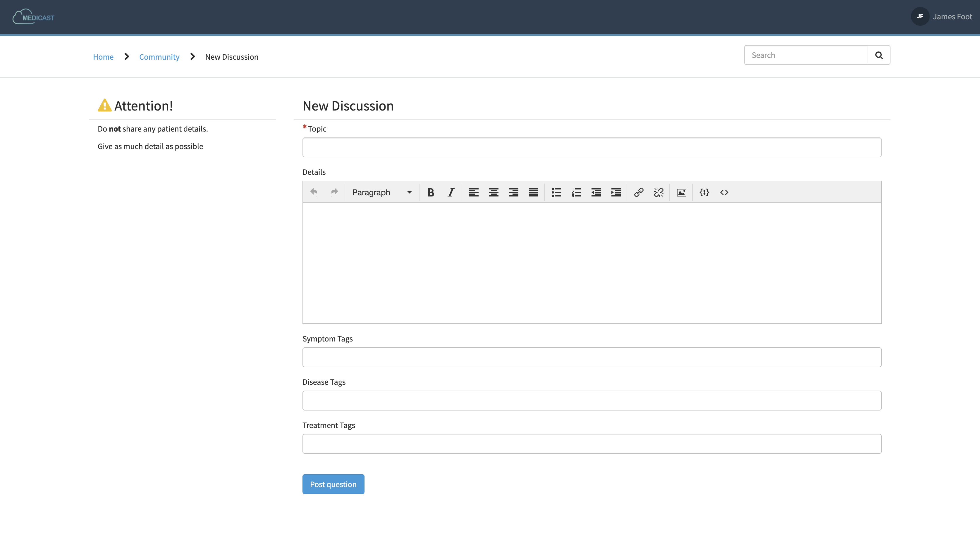Screen dimensions: 980x552
Task: Open the Paragraph format dropdown
Action: 381,192
